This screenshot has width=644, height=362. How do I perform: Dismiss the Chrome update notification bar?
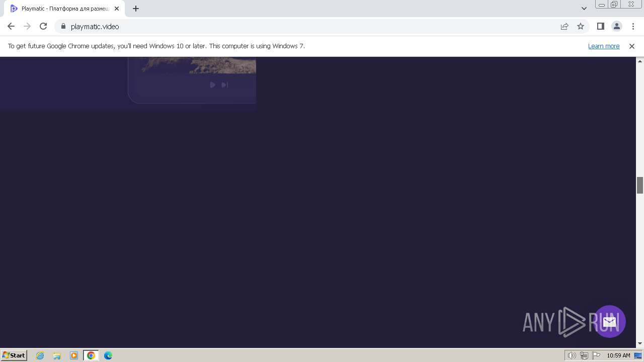pos(632,46)
